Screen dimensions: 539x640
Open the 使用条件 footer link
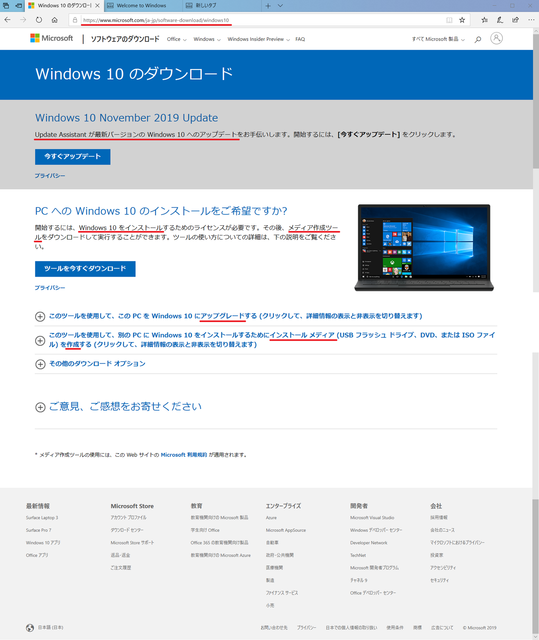coord(395,628)
